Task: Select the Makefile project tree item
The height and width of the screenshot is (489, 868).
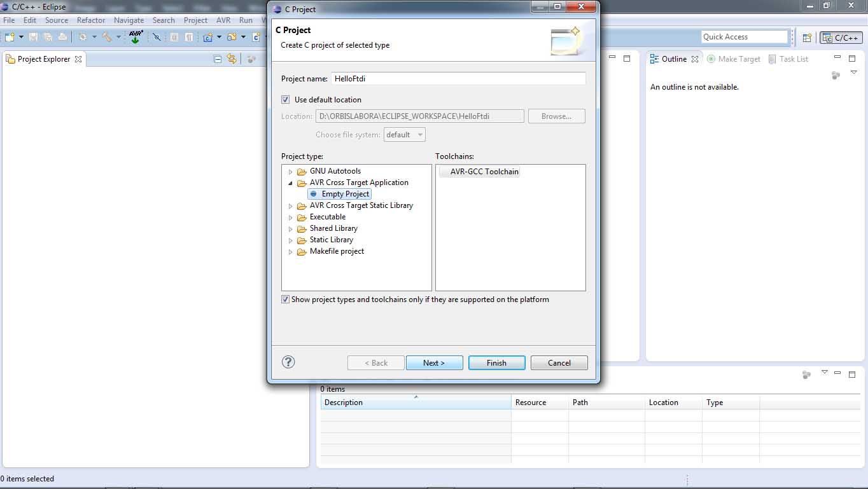Action: point(331,252)
